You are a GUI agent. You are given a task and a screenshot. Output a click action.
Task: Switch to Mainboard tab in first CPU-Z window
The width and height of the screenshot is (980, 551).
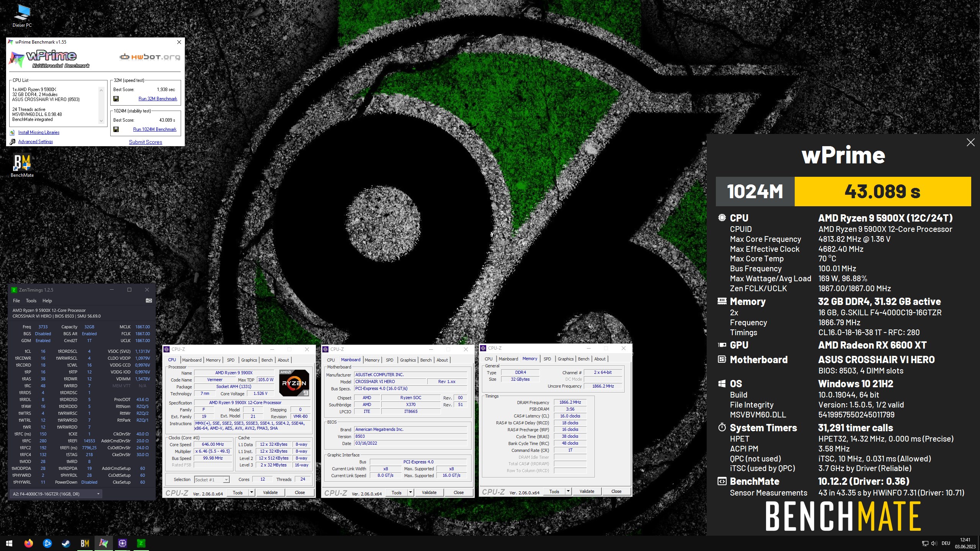pos(192,360)
